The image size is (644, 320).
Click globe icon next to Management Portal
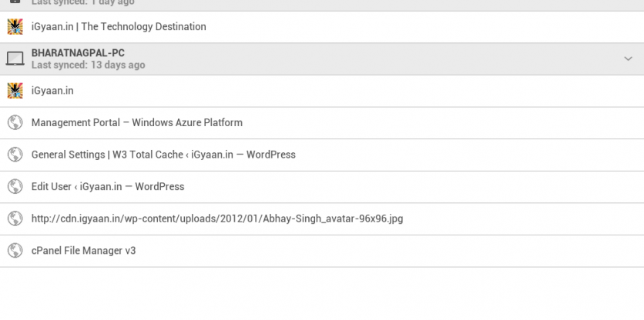pos(15,122)
